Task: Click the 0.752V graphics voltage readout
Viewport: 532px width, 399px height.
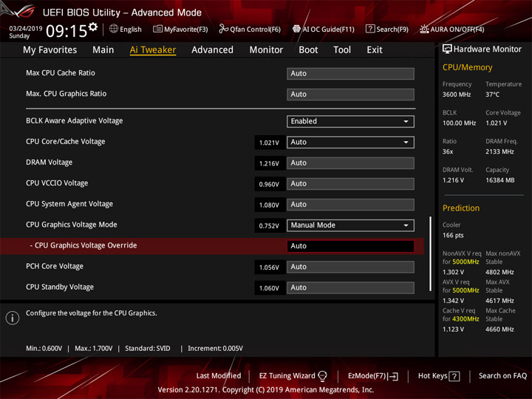Action: (269, 225)
